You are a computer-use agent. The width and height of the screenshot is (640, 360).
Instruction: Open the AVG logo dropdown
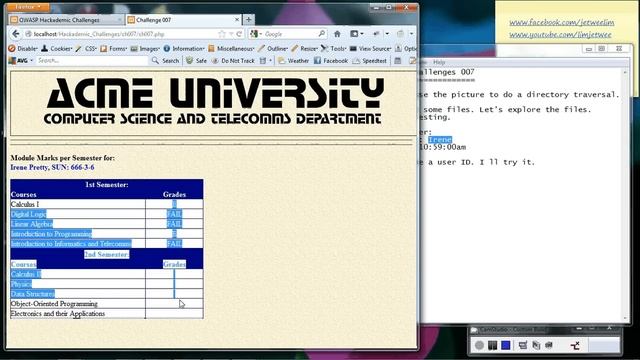20,60
